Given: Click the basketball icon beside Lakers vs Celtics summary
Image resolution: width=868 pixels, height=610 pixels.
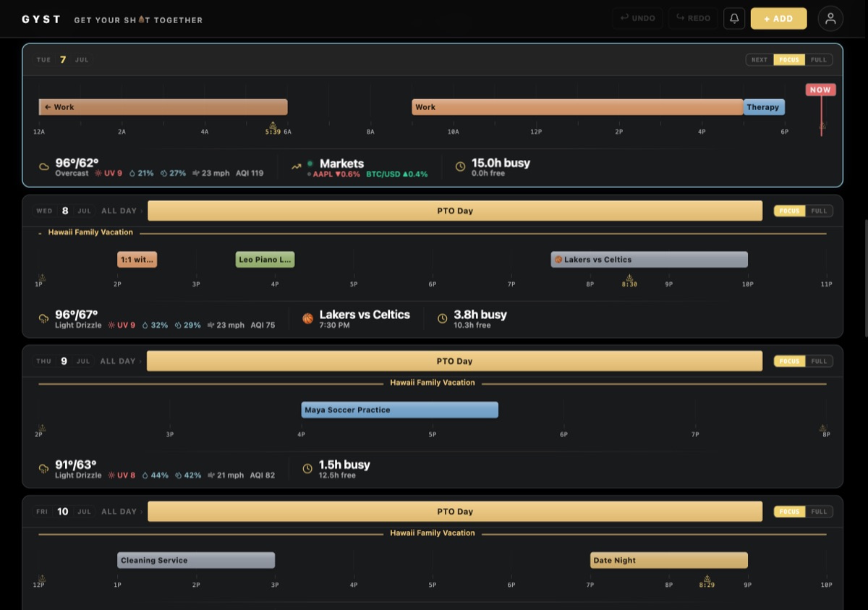Looking at the screenshot, I should click(307, 318).
